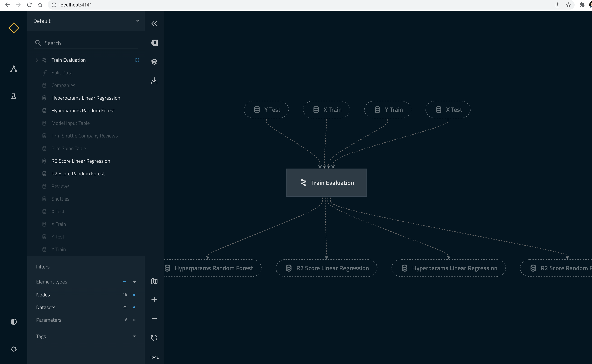
Task: Click the focus mode icon for Train Evaluation
Action: [x=137, y=60]
